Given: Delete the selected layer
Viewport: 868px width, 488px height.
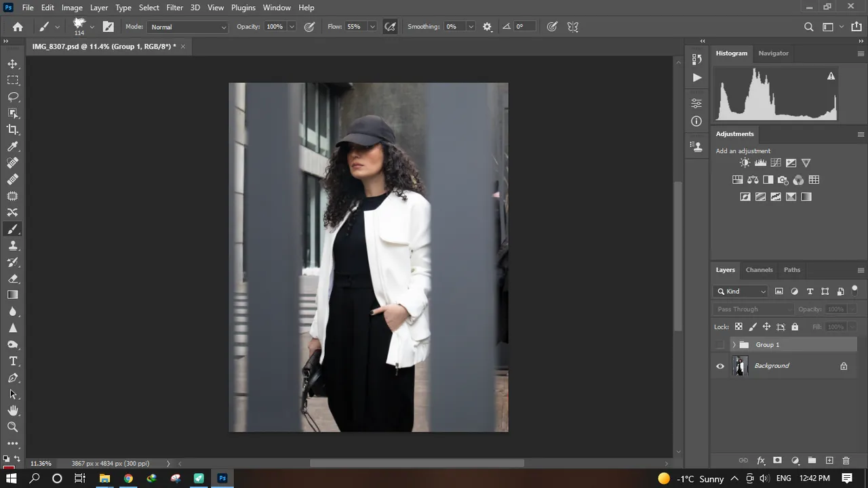Looking at the screenshot, I should (x=846, y=460).
